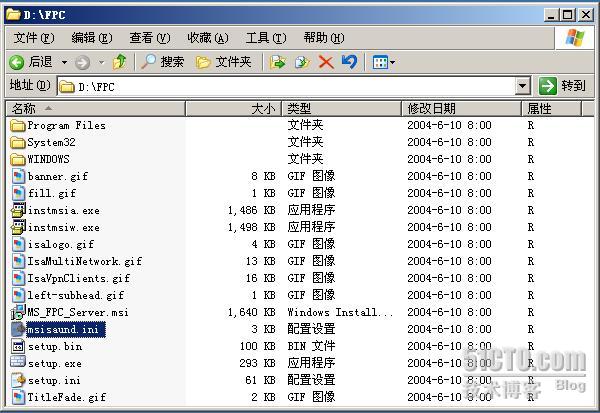Click the 1,640 KB size cell
The image size is (600, 413).
251,312
